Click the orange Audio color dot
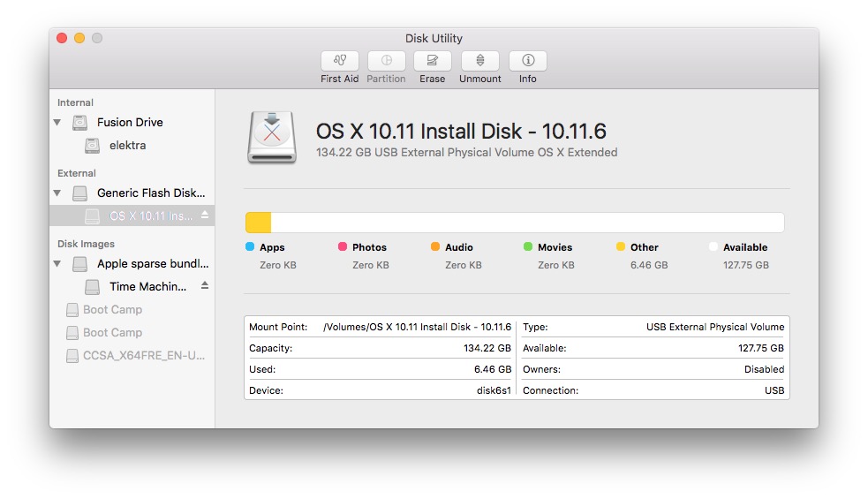Image resolution: width=868 pixels, height=499 pixels. click(x=435, y=246)
